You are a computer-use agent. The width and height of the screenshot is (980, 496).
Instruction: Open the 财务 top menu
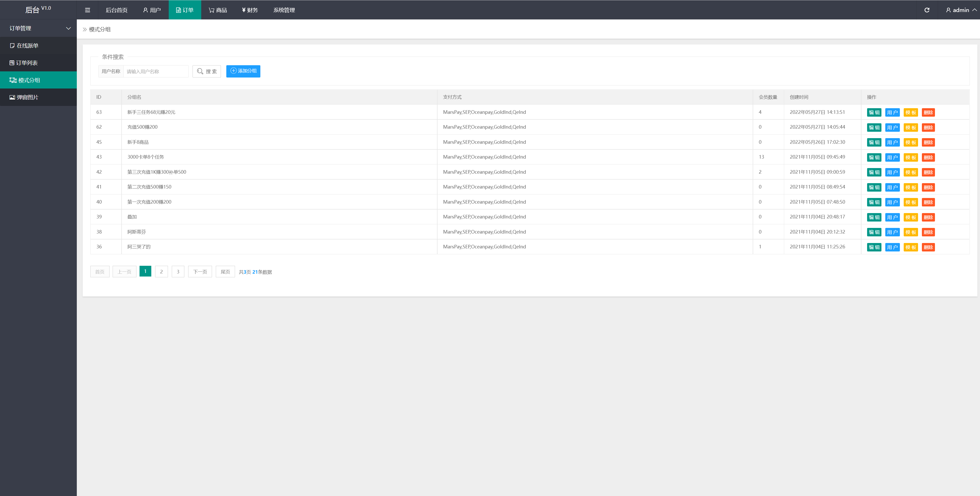point(250,10)
